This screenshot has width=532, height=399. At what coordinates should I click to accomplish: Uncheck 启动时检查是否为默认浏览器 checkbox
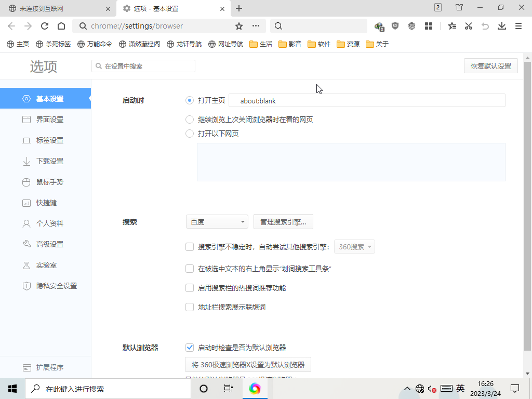(x=190, y=348)
